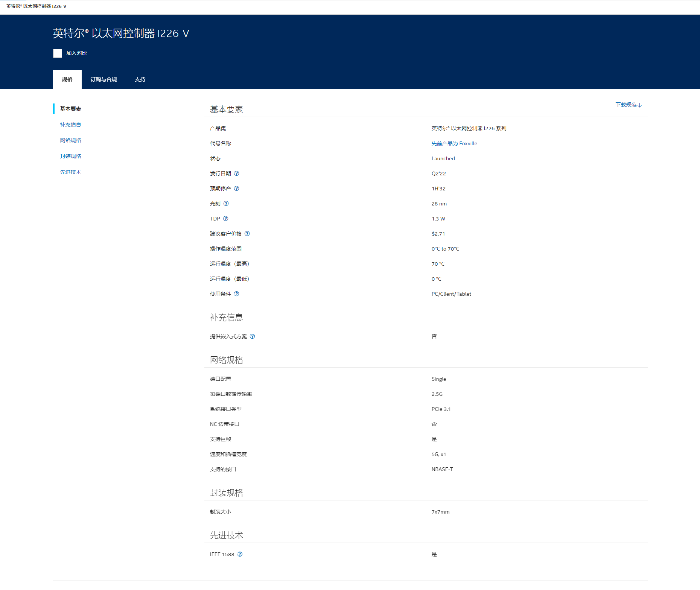This screenshot has height=590, width=700.
Task: Click help icon next to 发行日期
Action: pyautogui.click(x=237, y=173)
